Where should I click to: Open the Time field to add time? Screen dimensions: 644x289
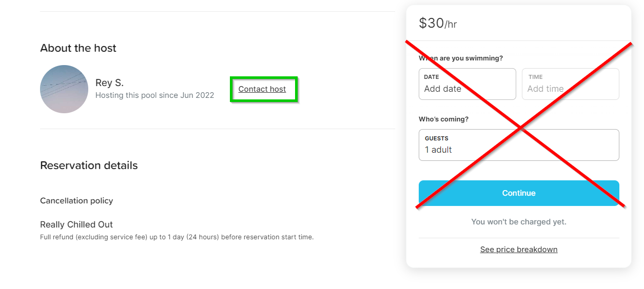pos(570,84)
